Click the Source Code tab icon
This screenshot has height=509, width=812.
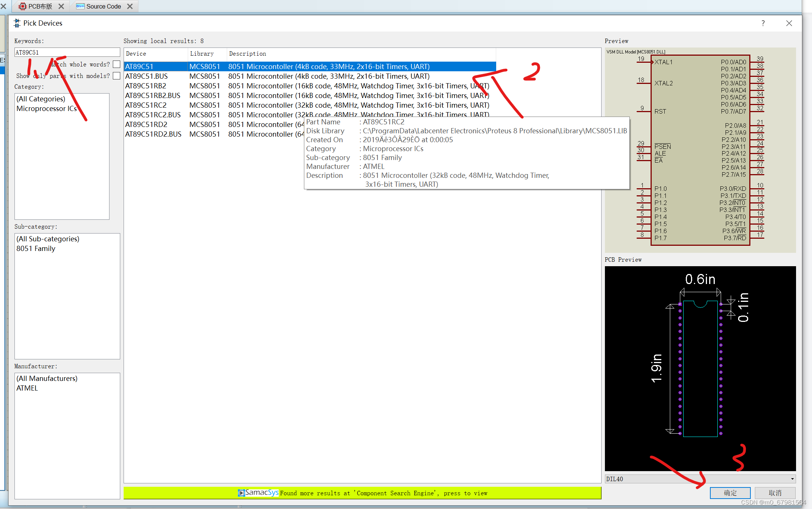coord(80,6)
